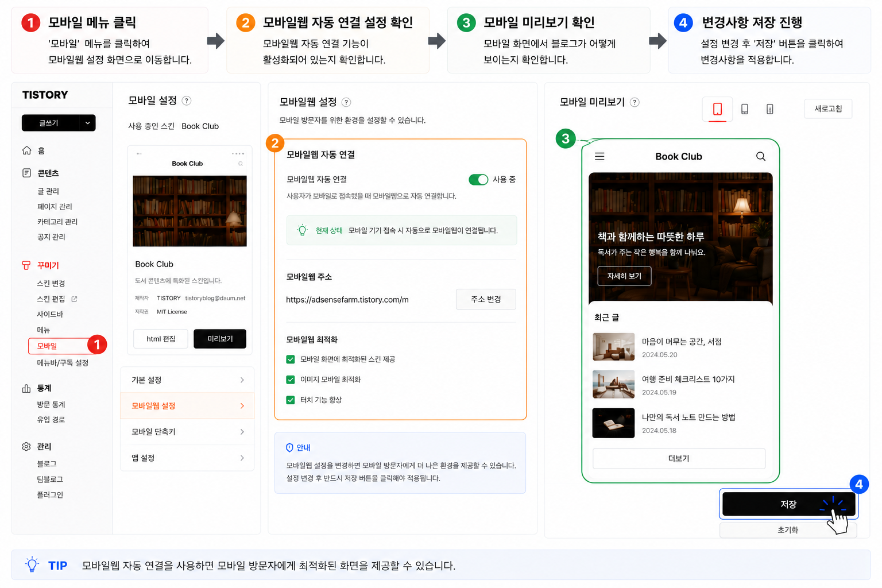Viewport: 882px width, 588px height.
Task: Click the red 꾸미기 paint icon
Action: pos(26,265)
